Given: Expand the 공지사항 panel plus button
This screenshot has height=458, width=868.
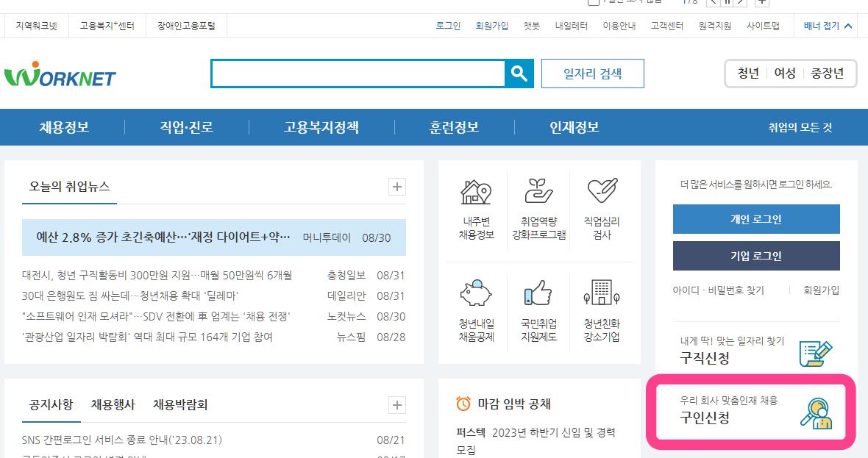Looking at the screenshot, I should [396, 404].
